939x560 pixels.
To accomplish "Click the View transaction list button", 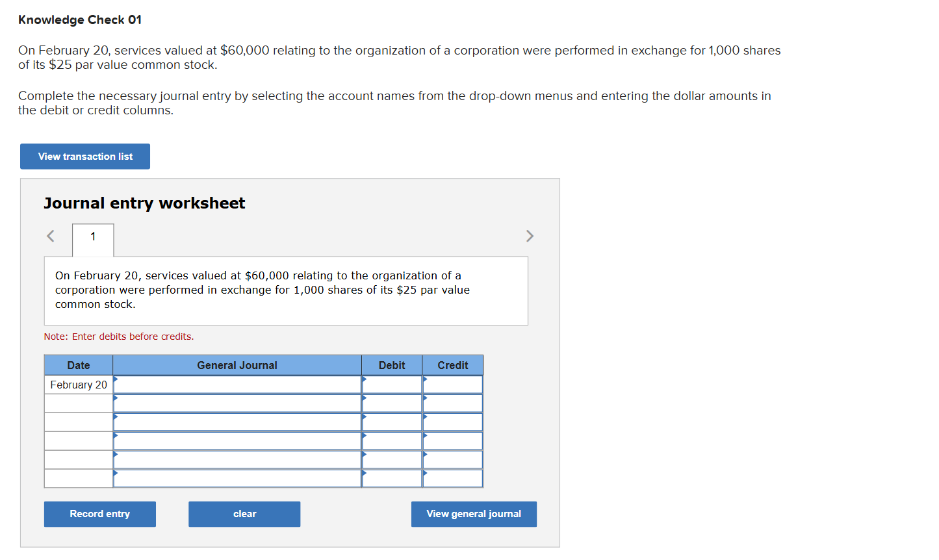I will coord(84,156).
